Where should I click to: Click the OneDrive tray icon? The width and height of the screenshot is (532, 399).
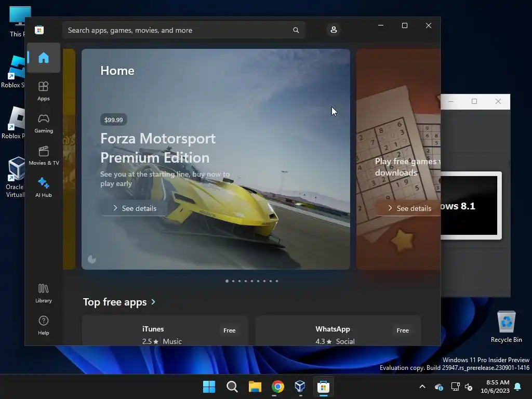point(438,387)
